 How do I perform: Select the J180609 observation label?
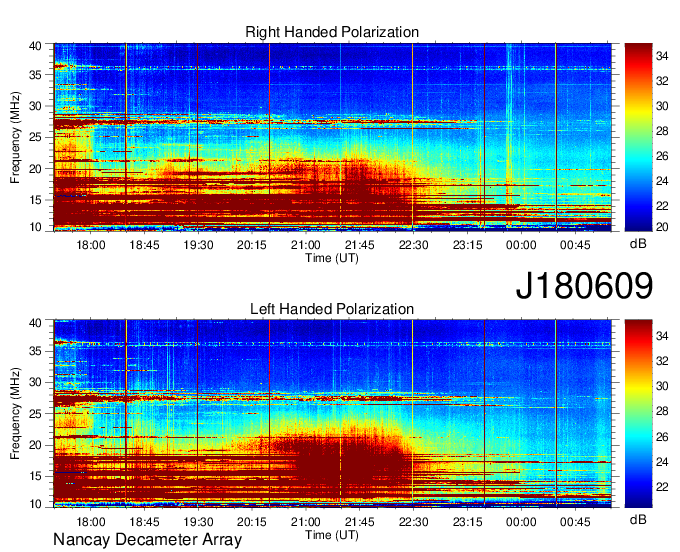click(x=584, y=286)
